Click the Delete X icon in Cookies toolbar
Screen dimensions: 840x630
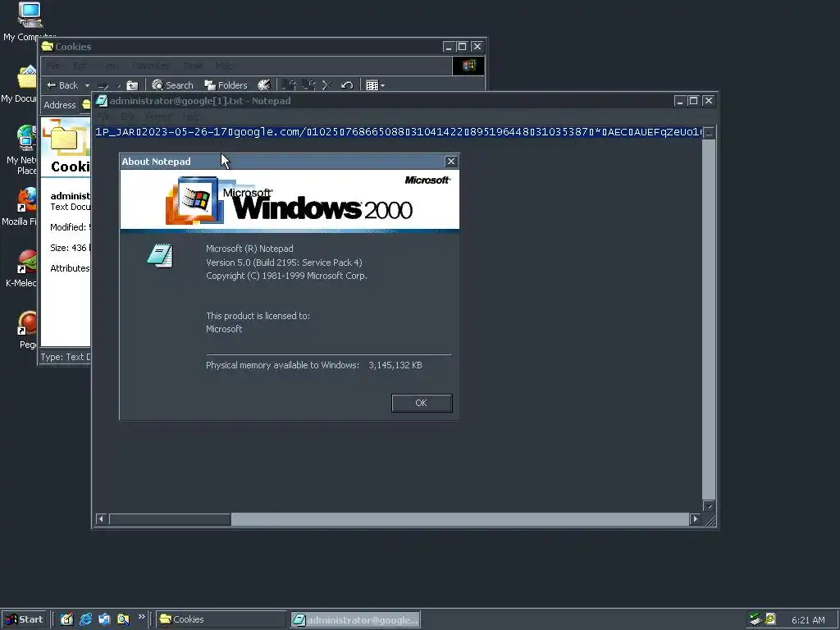tap(327, 85)
